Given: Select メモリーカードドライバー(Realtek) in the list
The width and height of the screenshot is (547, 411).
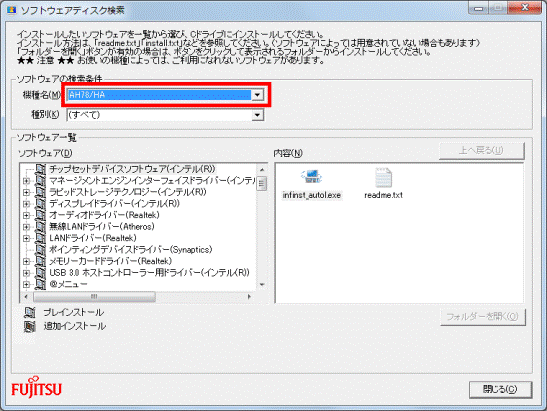Looking at the screenshot, I should [x=111, y=261].
